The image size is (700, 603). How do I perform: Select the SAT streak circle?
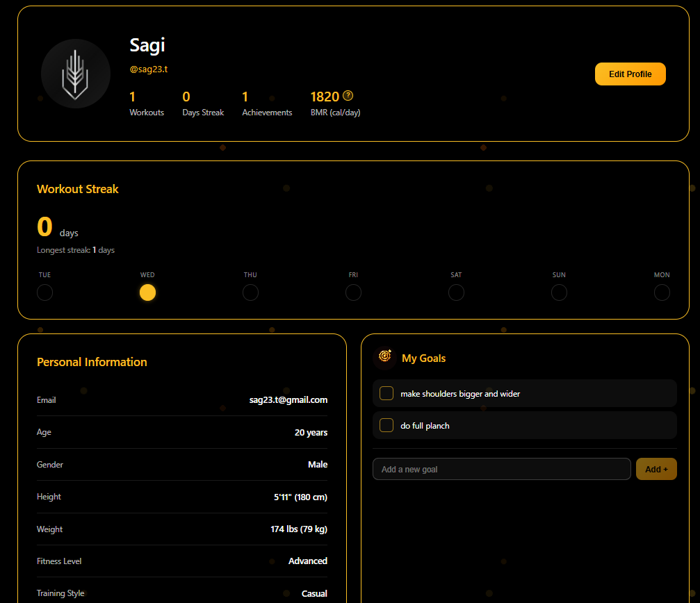point(456,292)
